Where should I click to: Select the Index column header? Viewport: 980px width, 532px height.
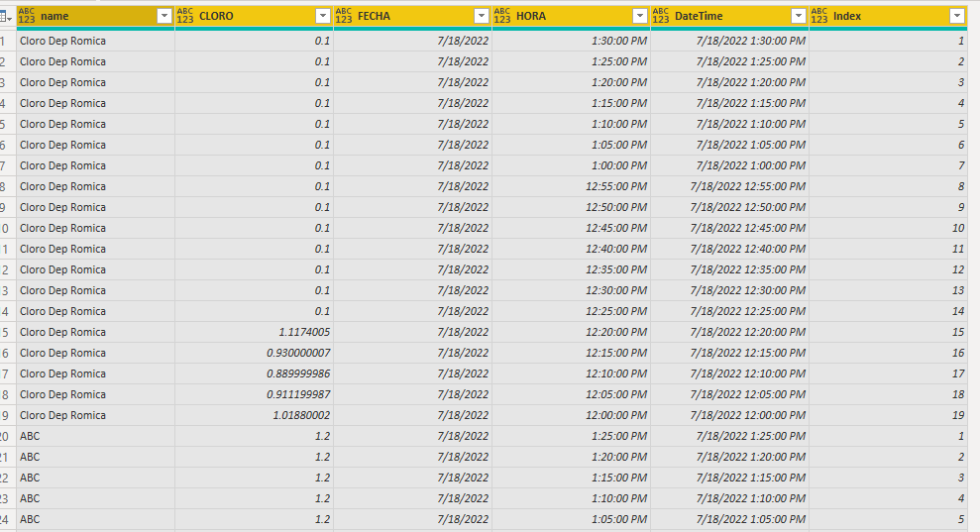click(888, 16)
